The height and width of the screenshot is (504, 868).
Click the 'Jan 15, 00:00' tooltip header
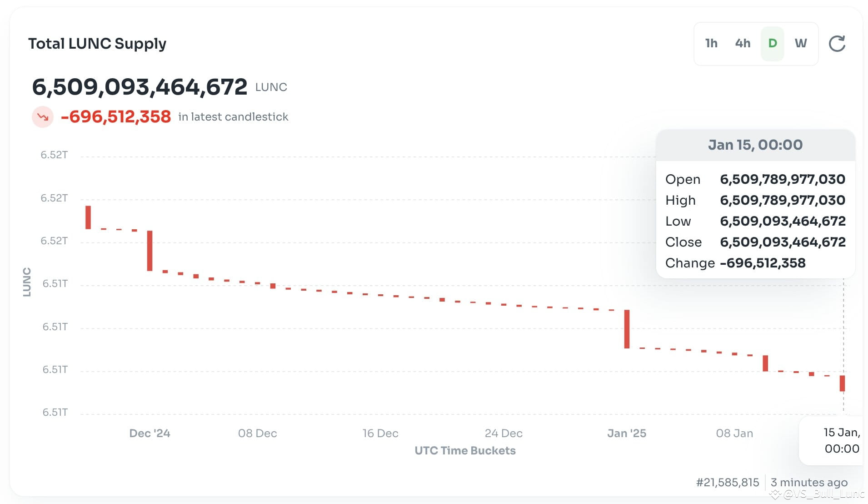[755, 145]
